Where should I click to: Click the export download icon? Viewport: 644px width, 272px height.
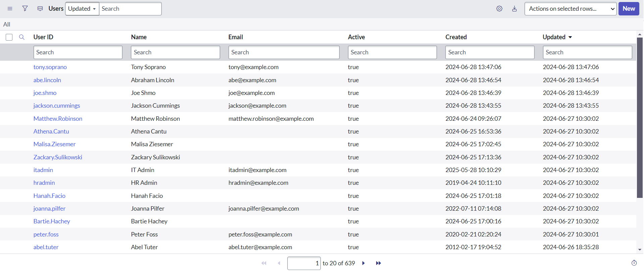pyautogui.click(x=514, y=9)
